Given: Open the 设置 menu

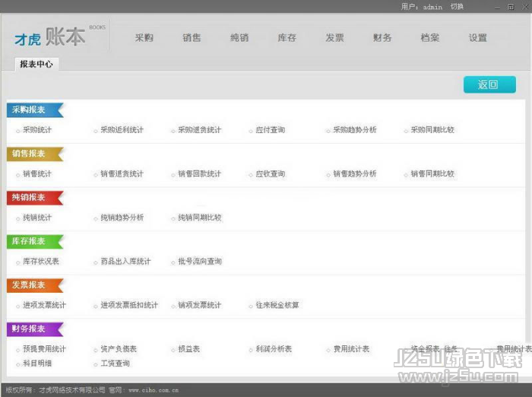Looking at the screenshot, I should coord(478,38).
